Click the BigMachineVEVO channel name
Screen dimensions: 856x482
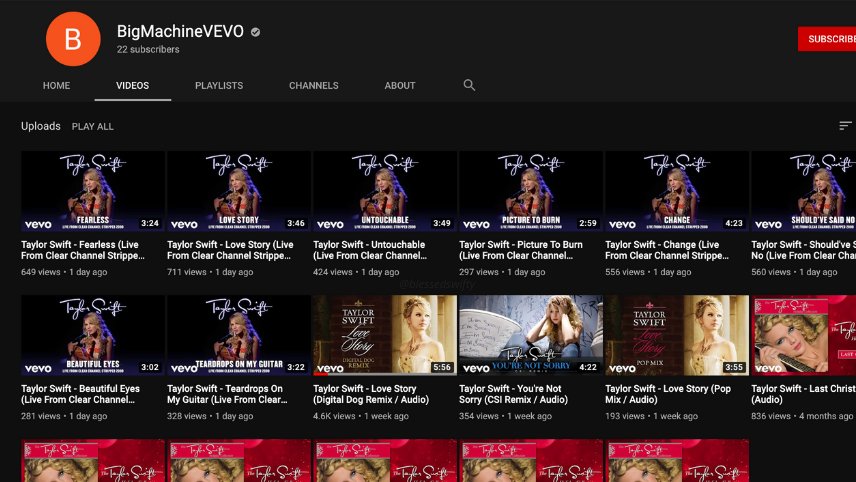180,32
